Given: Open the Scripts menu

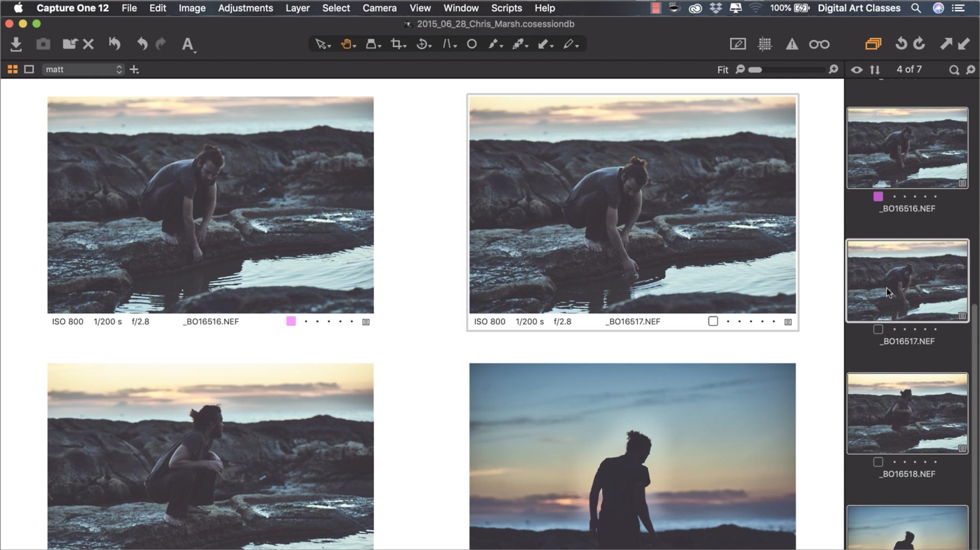Looking at the screenshot, I should [506, 8].
